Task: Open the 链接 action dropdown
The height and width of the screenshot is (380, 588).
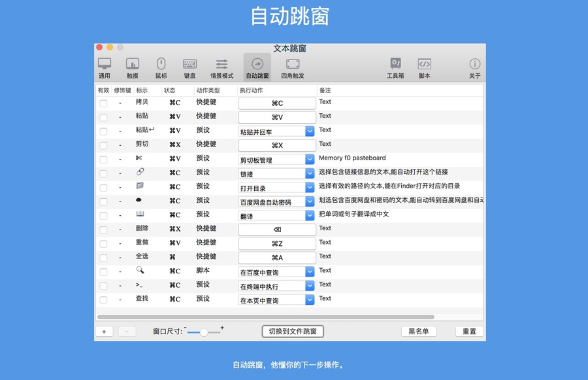Action: 310,173
